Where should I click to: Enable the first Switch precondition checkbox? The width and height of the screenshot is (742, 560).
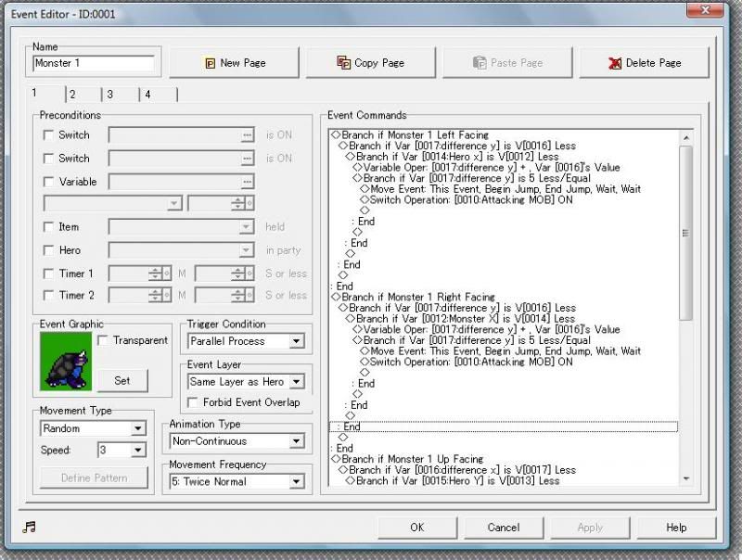tap(48, 135)
